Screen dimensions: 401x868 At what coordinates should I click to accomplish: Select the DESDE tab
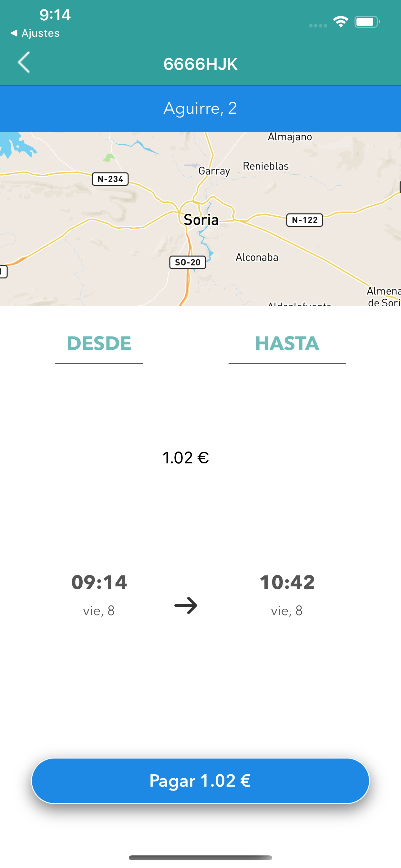click(x=99, y=344)
